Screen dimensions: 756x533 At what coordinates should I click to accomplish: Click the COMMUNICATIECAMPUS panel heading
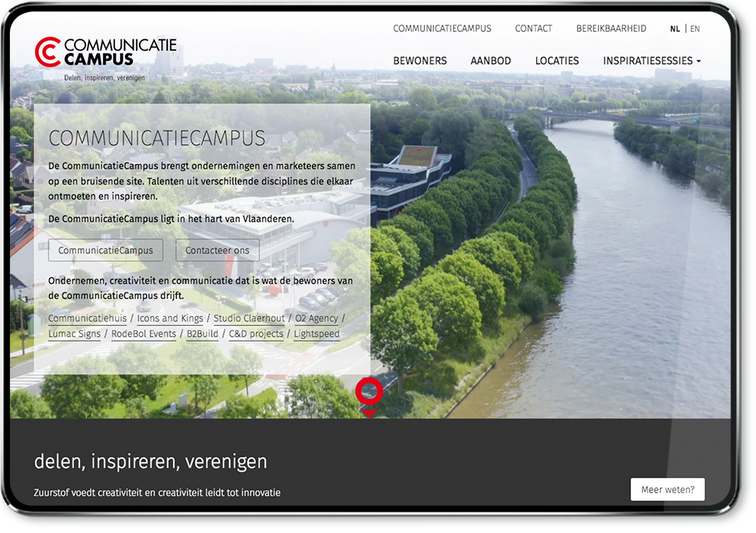click(156, 138)
